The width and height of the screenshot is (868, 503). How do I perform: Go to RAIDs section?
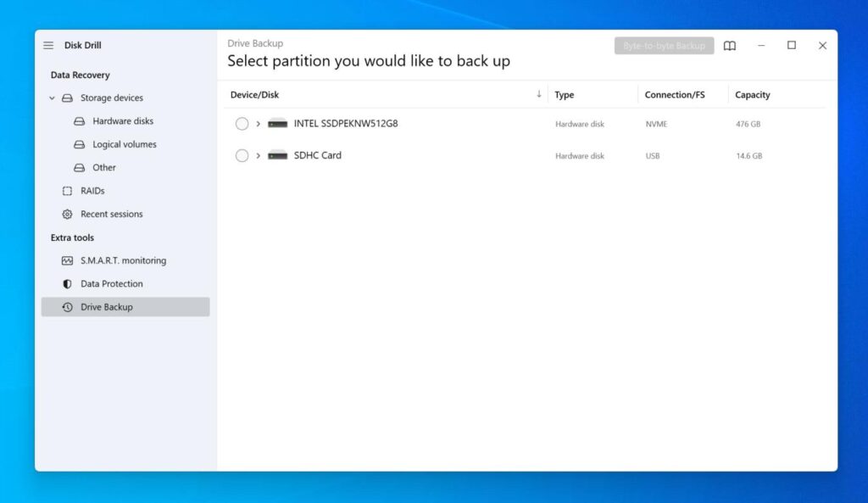pyautogui.click(x=92, y=191)
